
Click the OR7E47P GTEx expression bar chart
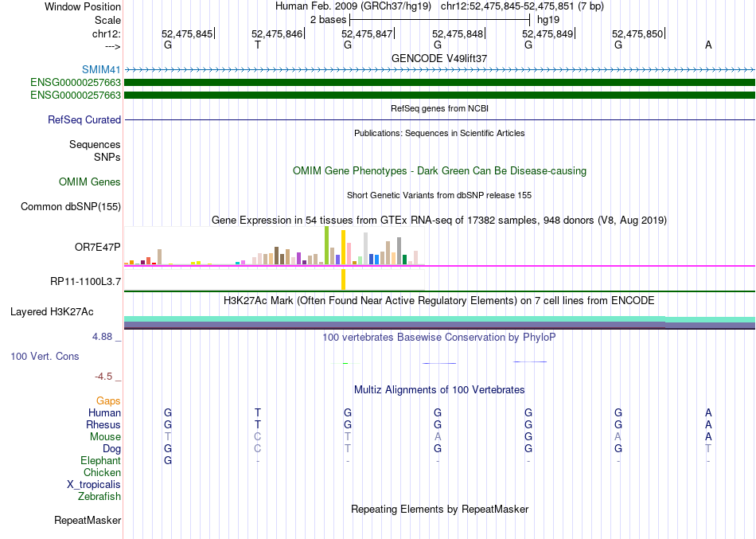[275, 245]
